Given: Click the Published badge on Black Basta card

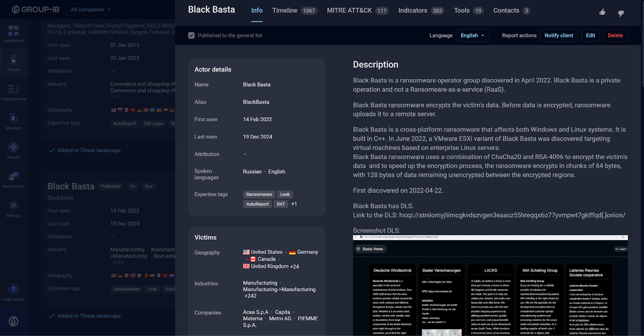Looking at the screenshot, I should [x=111, y=186].
